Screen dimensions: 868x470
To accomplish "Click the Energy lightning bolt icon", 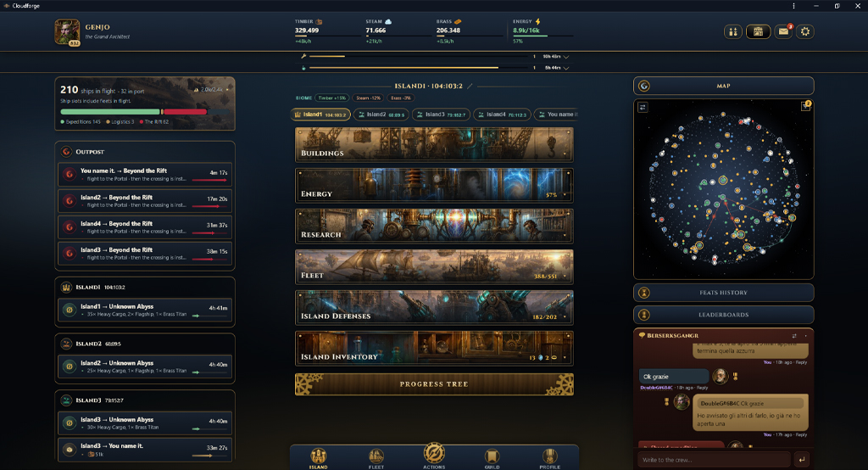I will (x=537, y=21).
